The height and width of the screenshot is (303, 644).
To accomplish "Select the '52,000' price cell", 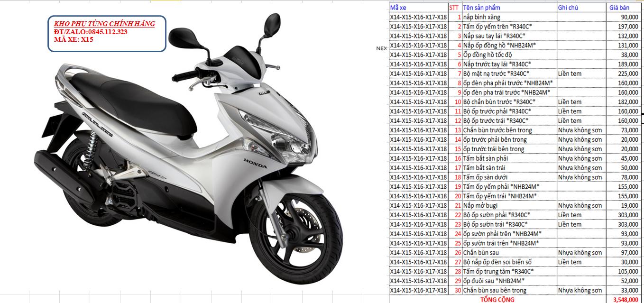I will click(623, 281).
